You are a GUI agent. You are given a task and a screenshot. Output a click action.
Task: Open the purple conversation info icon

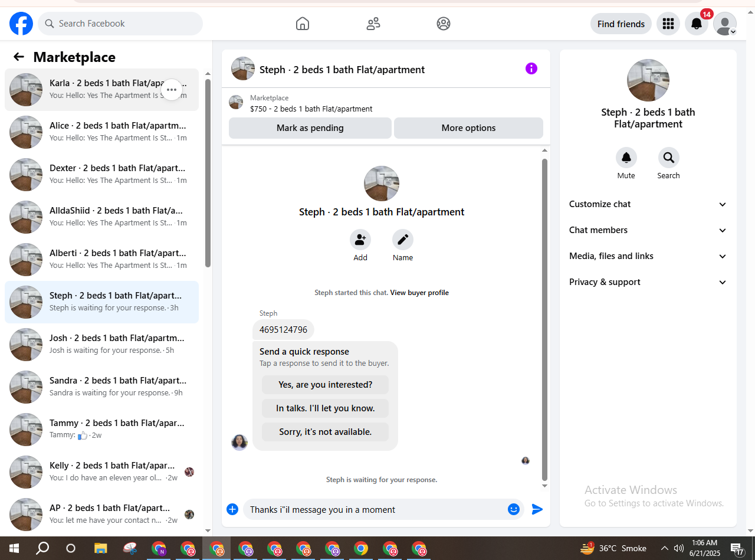[531, 68]
